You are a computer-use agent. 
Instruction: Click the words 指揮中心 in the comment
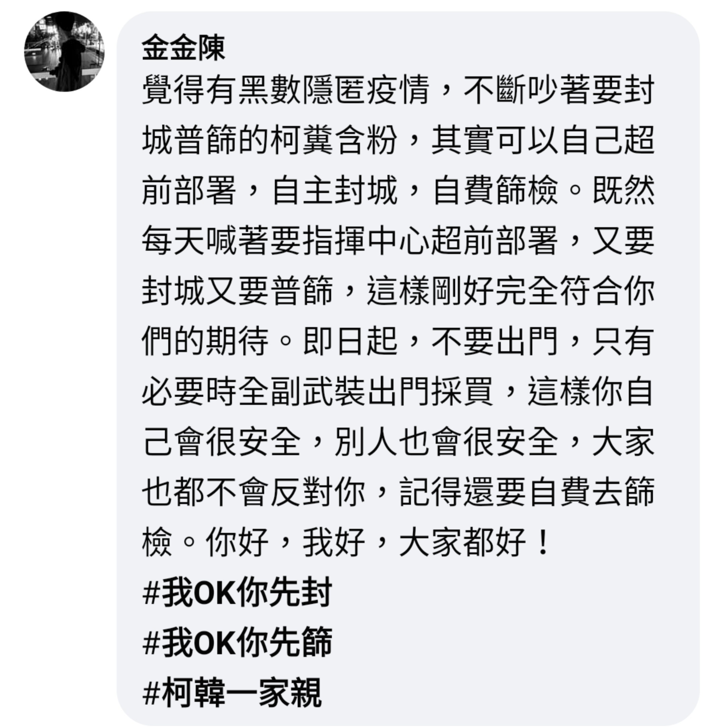366,240
